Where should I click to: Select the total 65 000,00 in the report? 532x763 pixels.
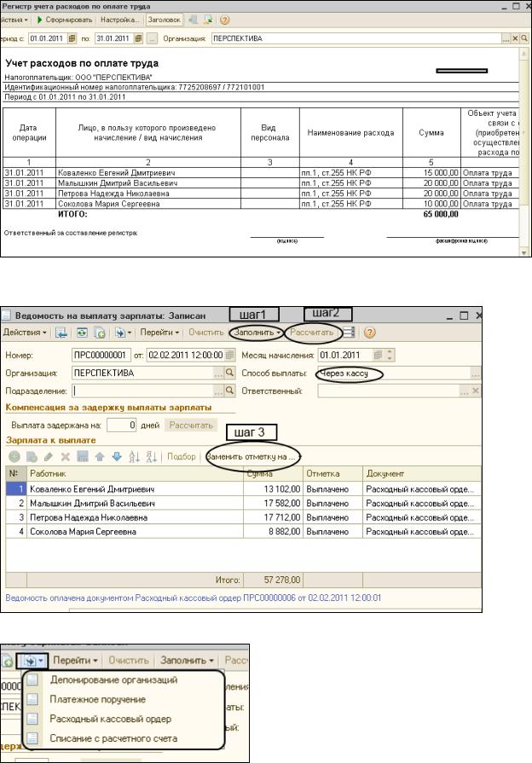pos(441,214)
